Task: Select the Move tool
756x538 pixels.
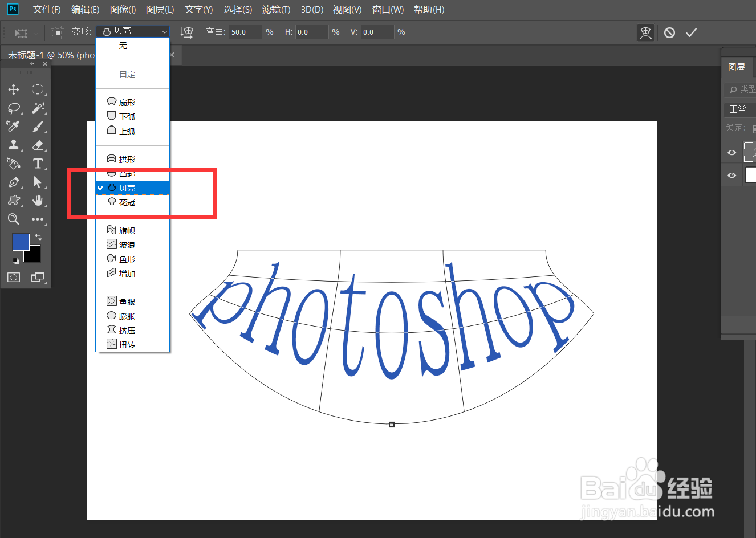Action: click(x=14, y=89)
